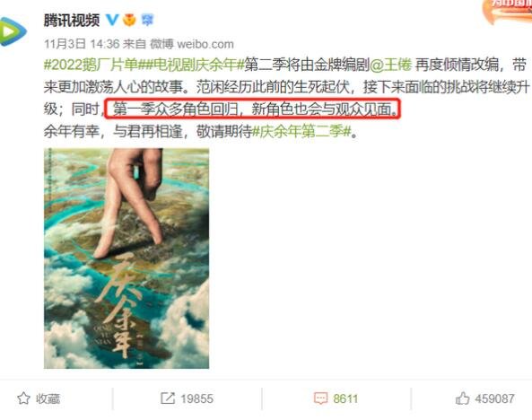The width and height of the screenshot is (532, 420).
Task: Open comments via speech bubble icon
Action: pyautogui.click(x=320, y=398)
